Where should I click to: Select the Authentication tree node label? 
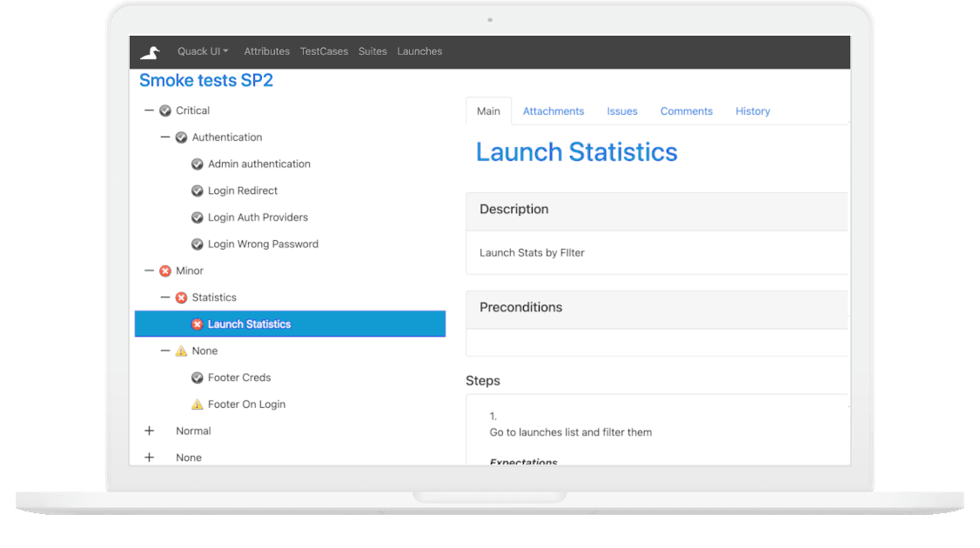pos(227,137)
